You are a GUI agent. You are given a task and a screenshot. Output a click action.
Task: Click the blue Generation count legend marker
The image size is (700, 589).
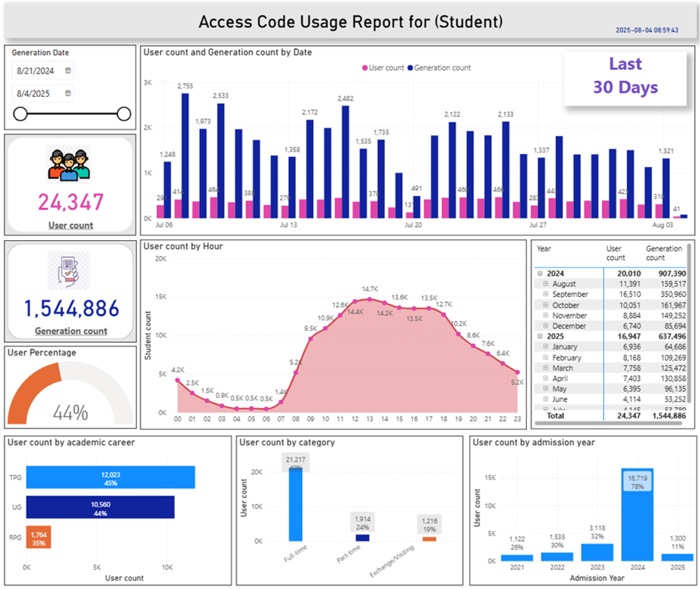(409, 68)
